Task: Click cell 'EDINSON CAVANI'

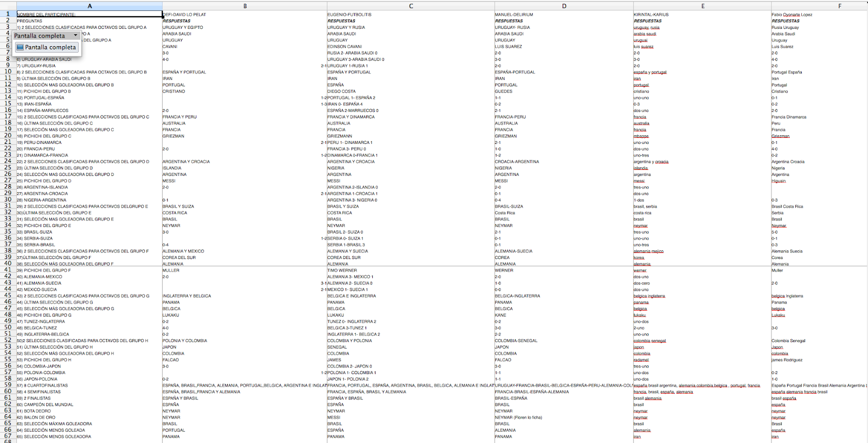Action: 344,47
